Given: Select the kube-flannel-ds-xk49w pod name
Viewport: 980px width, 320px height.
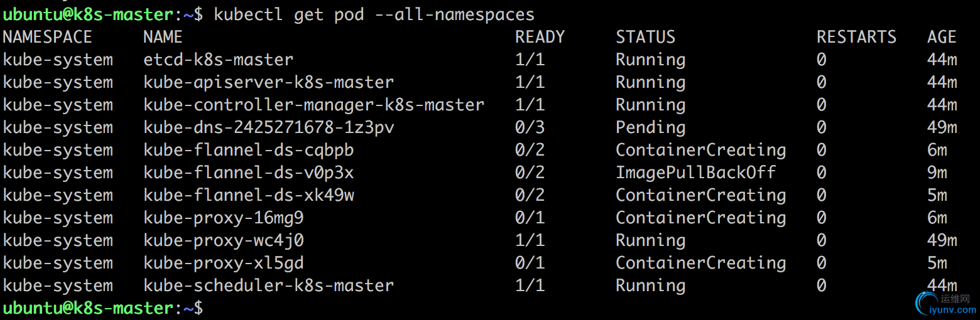Looking at the screenshot, I should (249, 195).
